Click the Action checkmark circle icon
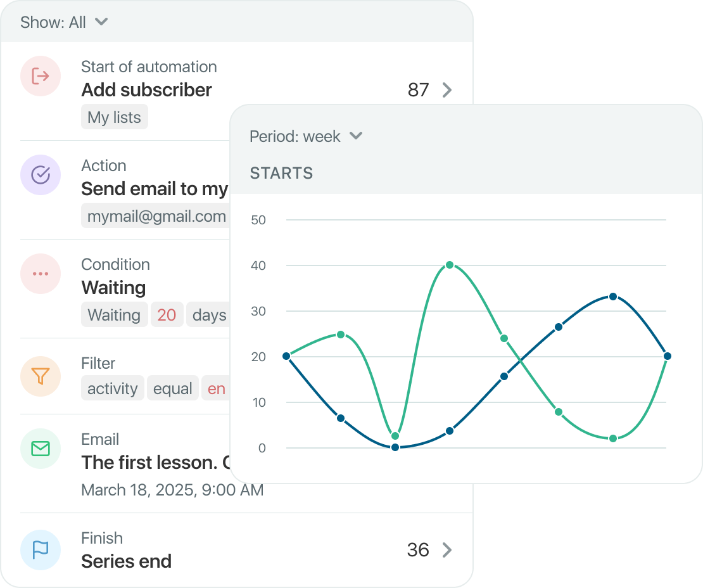This screenshot has width=703, height=588. click(x=41, y=175)
